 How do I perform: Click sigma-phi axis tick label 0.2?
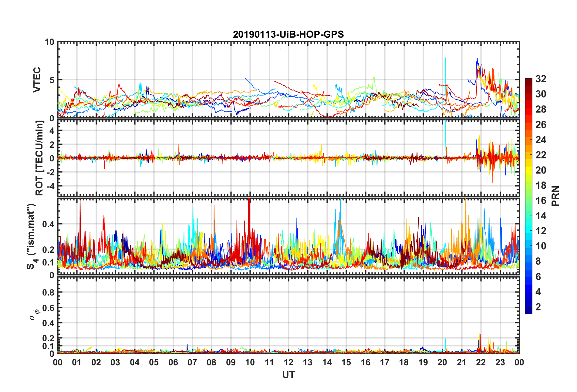49,338
